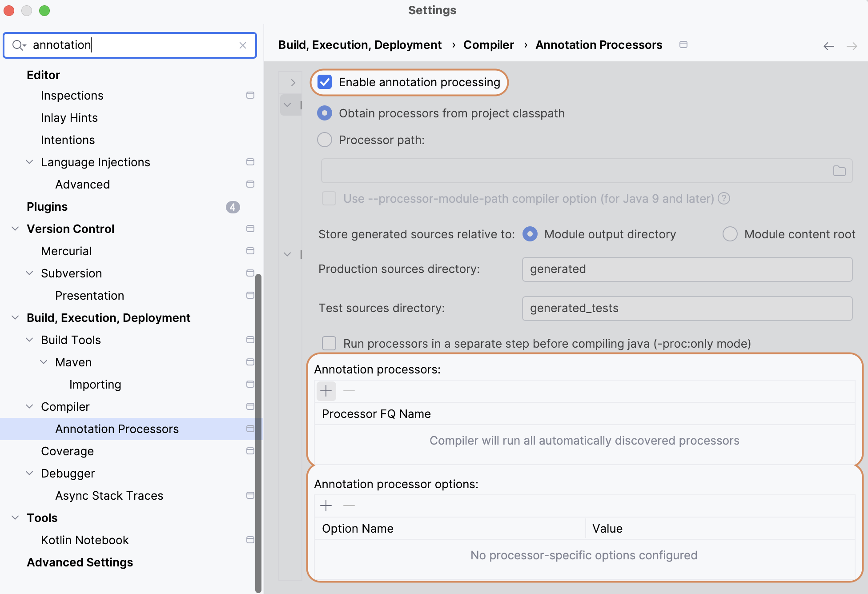Add annotation processor option using plus icon

coord(326,506)
